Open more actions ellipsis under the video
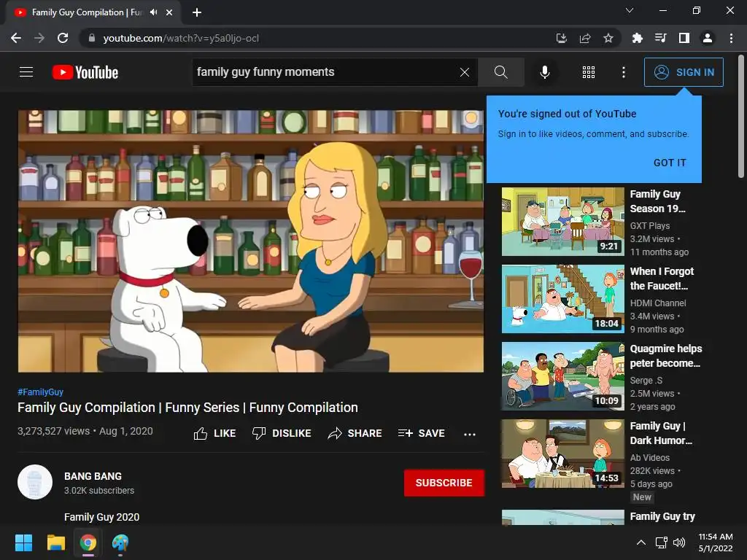 469,434
